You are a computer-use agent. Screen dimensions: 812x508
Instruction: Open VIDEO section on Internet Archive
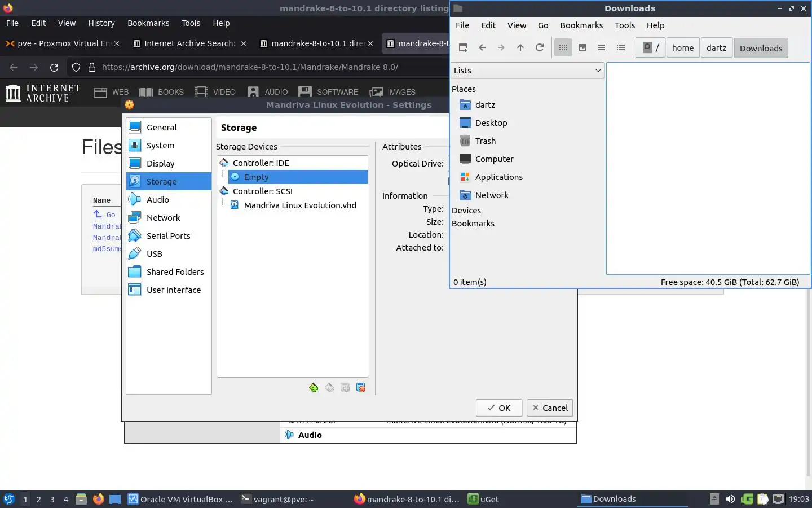215,92
